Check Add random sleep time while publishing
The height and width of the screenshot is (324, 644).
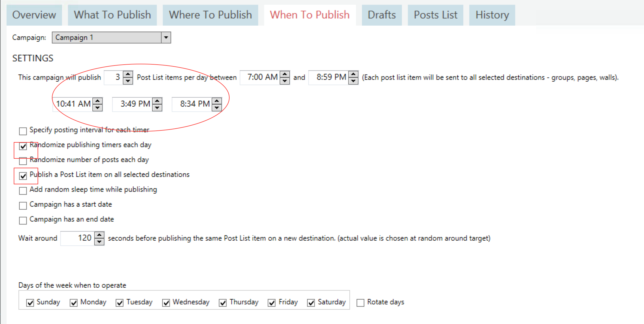[23, 191]
